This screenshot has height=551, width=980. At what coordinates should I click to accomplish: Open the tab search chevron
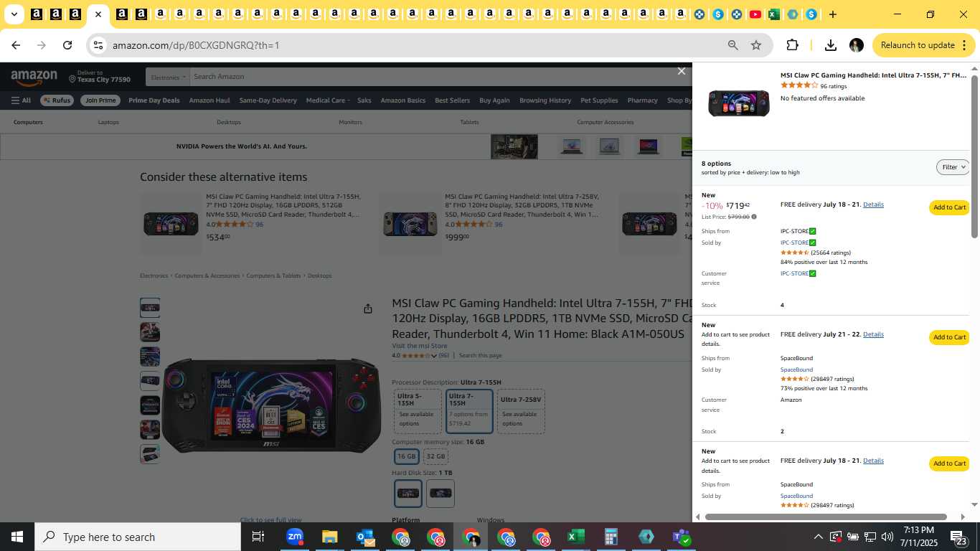click(x=14, y=14)
